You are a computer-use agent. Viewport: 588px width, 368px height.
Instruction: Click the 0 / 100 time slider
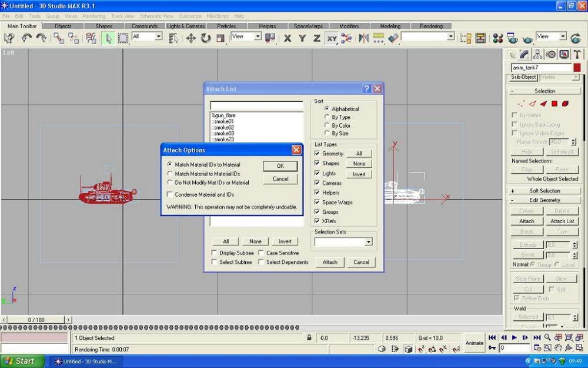pyautogui.click(x=36, y=320)
